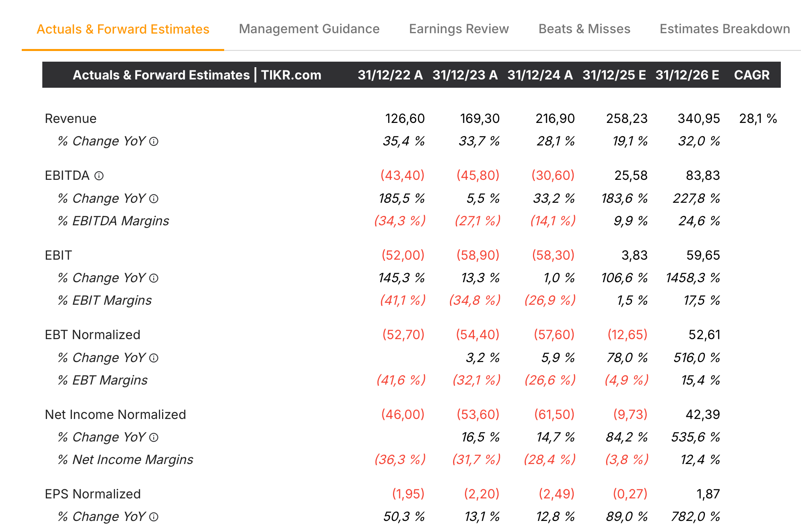Click info icon next to EBITDA label

(x=99, y=176)
